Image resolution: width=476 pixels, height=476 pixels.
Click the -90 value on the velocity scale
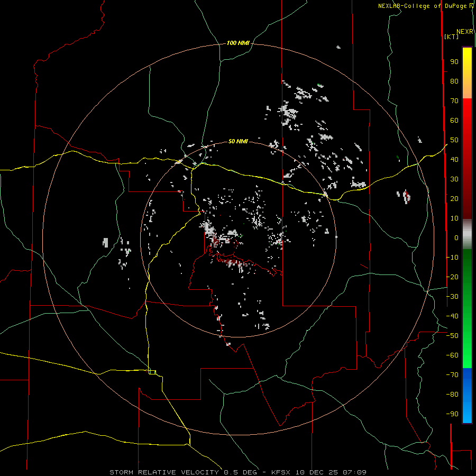(x=452, y=414)
